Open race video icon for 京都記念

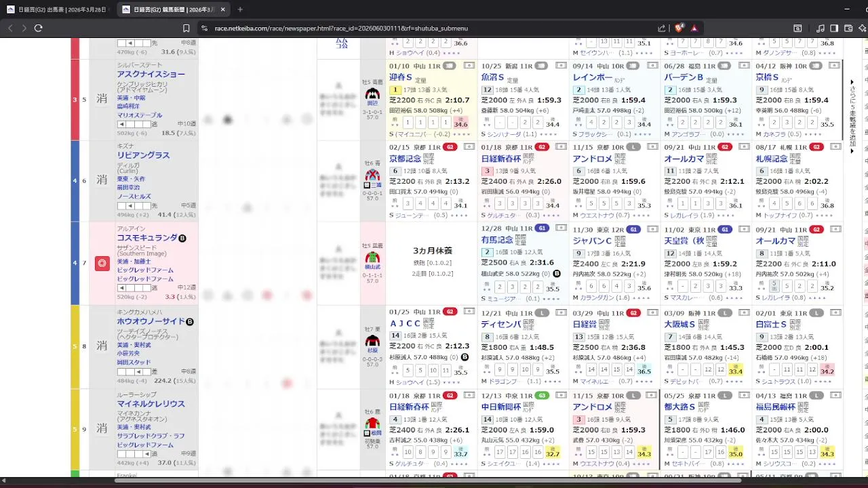coord(469,147)
